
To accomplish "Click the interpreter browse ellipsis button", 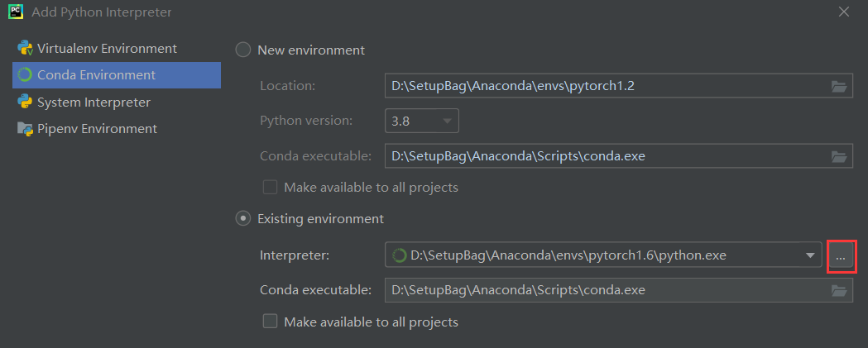I will [x=841, y=256].
